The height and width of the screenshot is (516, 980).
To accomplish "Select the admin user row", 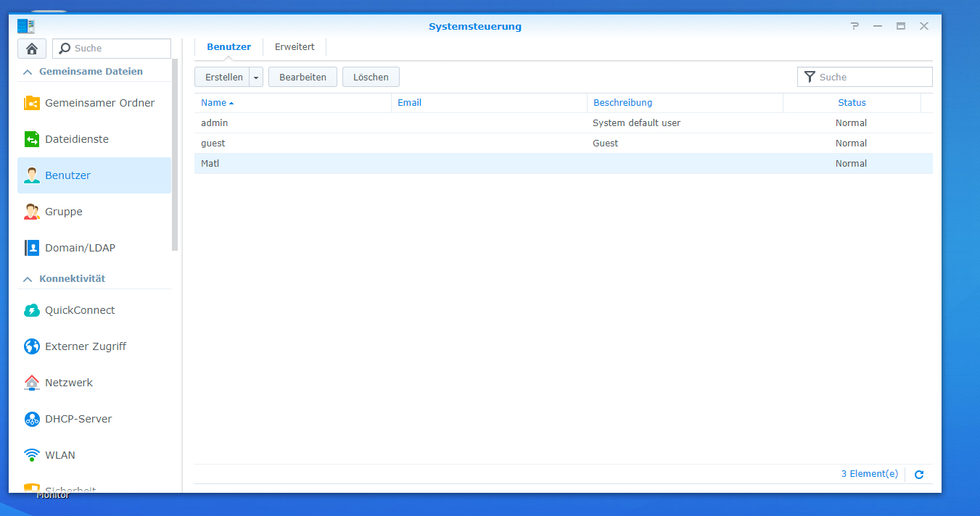I will tap(564, 123).
